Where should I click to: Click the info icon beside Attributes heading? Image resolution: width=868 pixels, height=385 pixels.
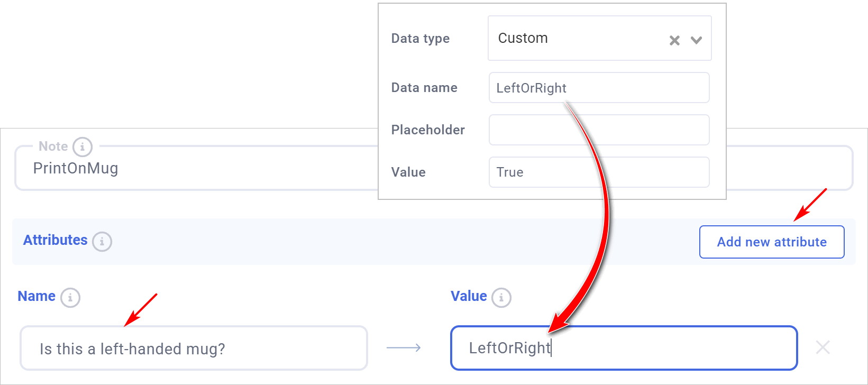click(102, 241)
